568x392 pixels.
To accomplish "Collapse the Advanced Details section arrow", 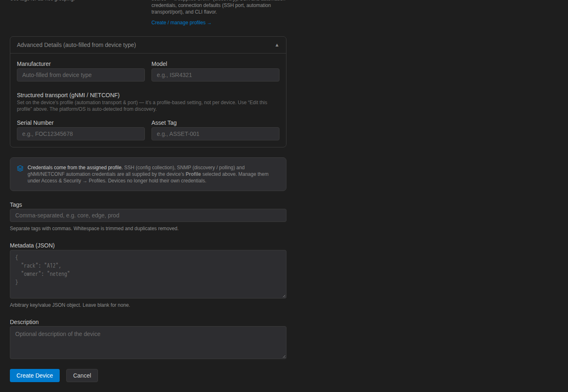I will point(277,45).
